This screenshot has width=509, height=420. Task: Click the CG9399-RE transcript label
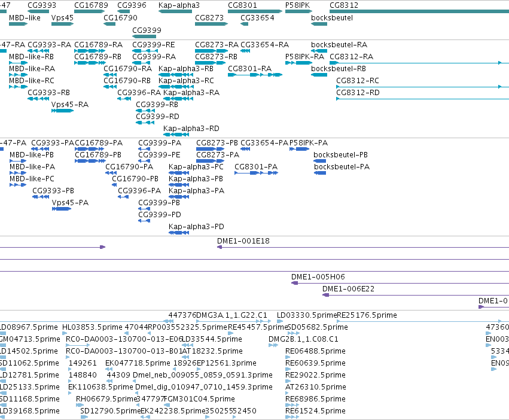[x=154, y=44]
